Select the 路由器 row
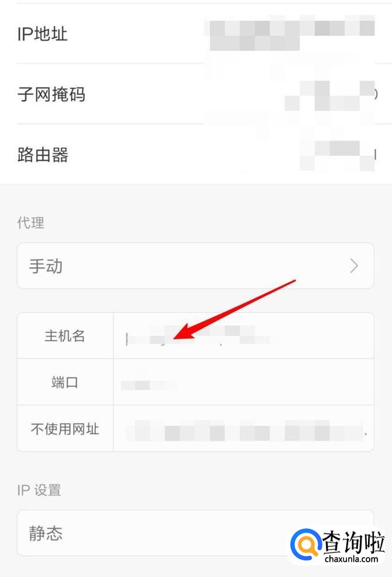This screenshot has height=577, width=392. click(x=196, y=154)
